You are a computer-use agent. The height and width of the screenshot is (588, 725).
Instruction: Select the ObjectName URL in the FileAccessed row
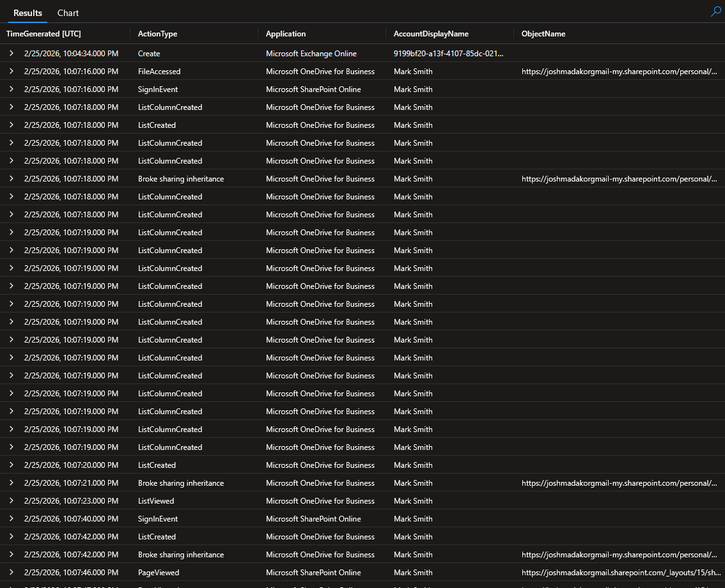pyautogui.click(x=619, y=71)
